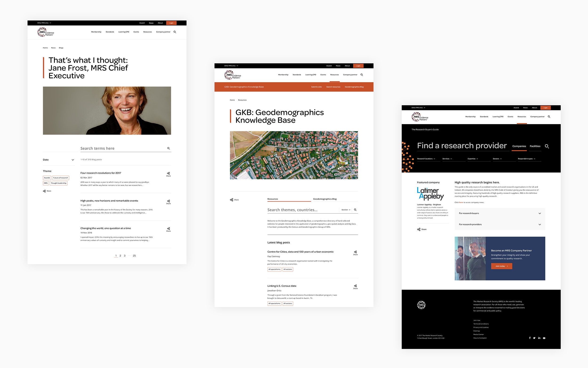The image size is (588, 368).
Task: Click 'Search resources' in orange bar
Action: [333, 87]
